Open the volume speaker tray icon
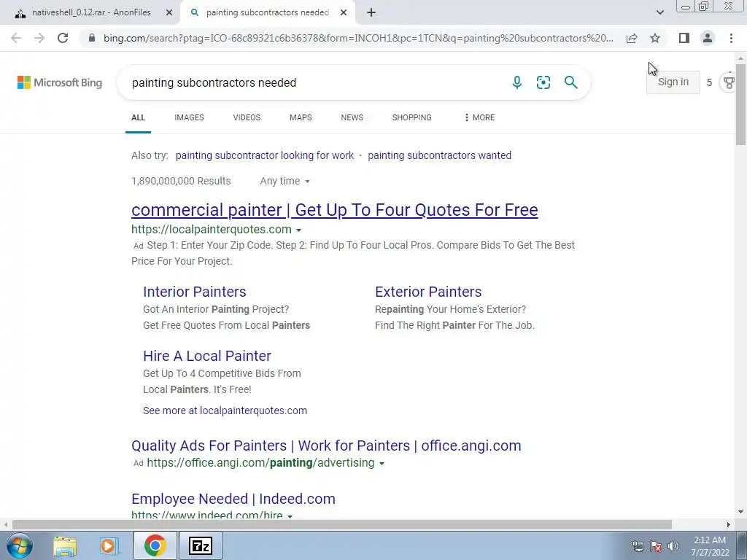Viewport: 747px width, 560px height. pos(673,546)
